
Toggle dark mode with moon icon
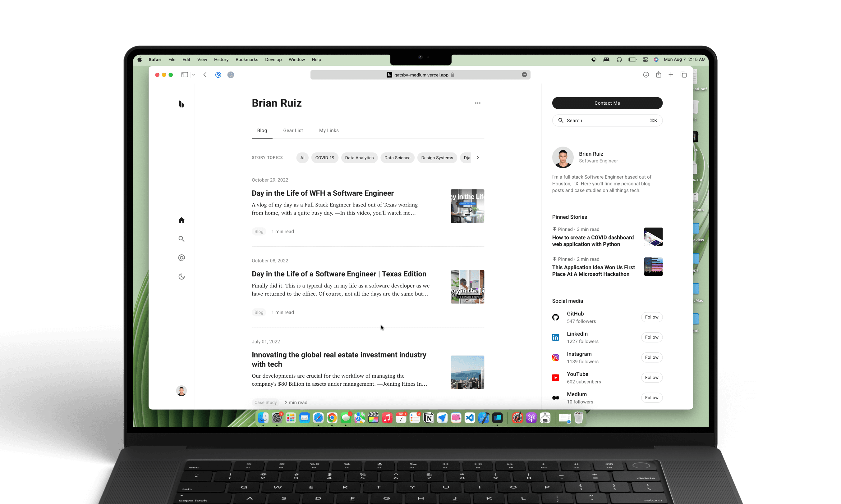(182, 276)
